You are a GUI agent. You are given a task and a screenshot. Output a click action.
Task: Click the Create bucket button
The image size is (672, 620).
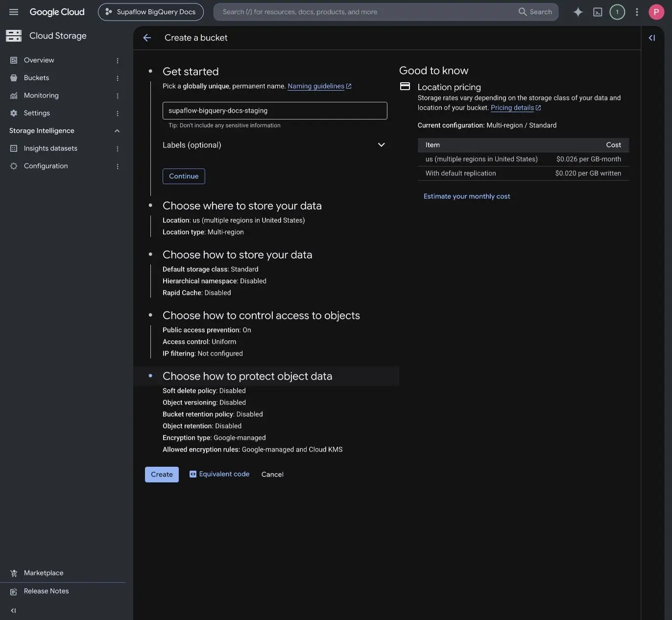pos(162,475)
